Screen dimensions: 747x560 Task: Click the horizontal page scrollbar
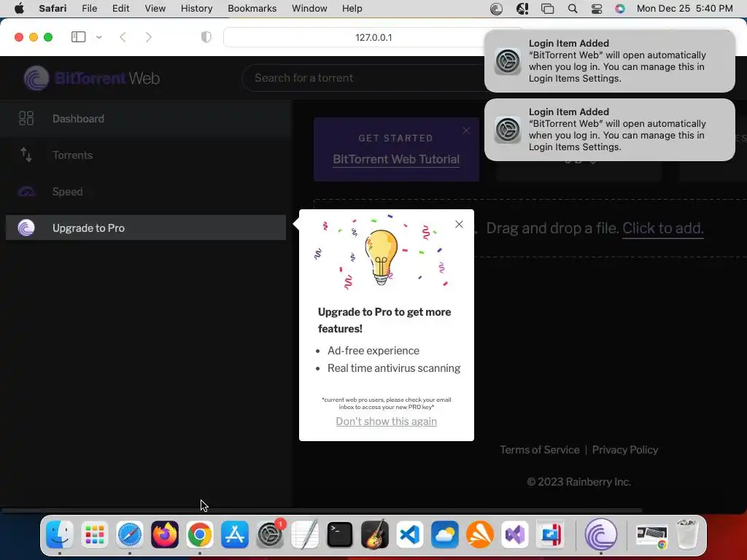pos(322,510)
